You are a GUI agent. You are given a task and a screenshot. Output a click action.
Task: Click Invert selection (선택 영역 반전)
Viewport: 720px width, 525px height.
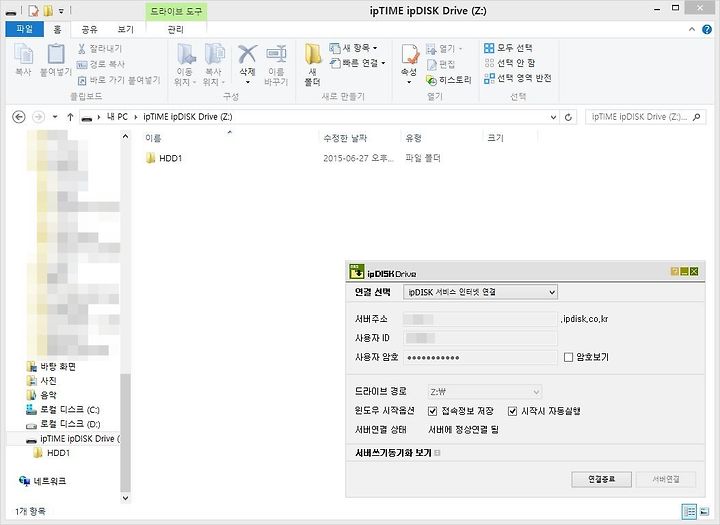click(x=518, y=78)
